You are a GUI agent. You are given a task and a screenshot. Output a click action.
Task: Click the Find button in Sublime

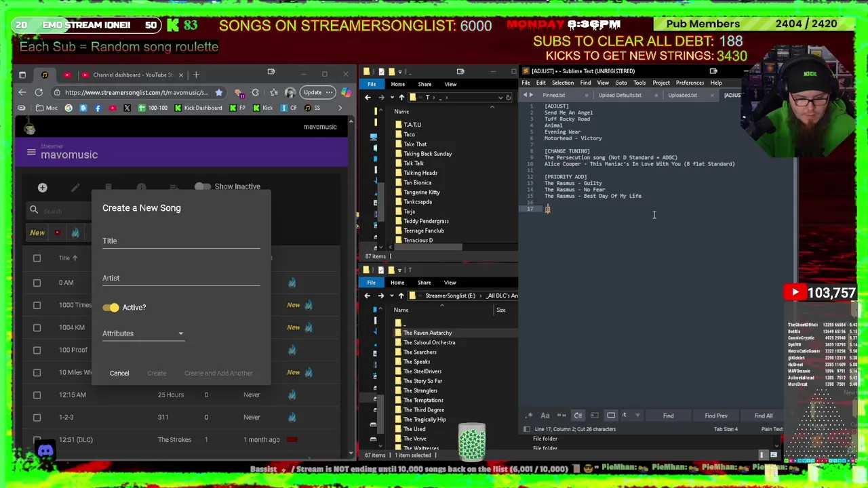point(669,415)
